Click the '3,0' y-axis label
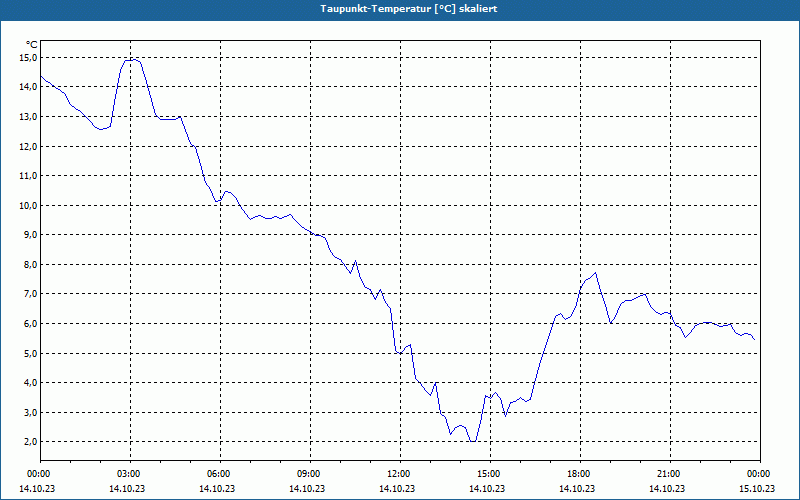This screenshot has height=500, width=800. (30, 412)
